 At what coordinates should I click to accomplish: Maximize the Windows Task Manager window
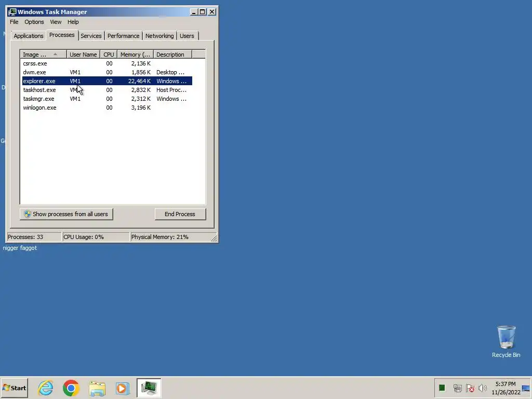point(203,12)
